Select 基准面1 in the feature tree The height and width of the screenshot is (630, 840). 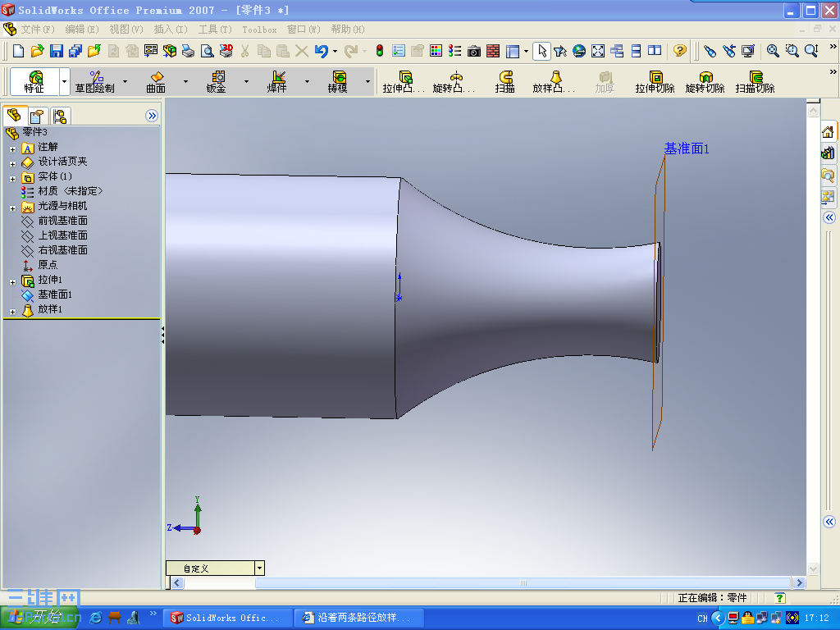click(x=54, y=295)
